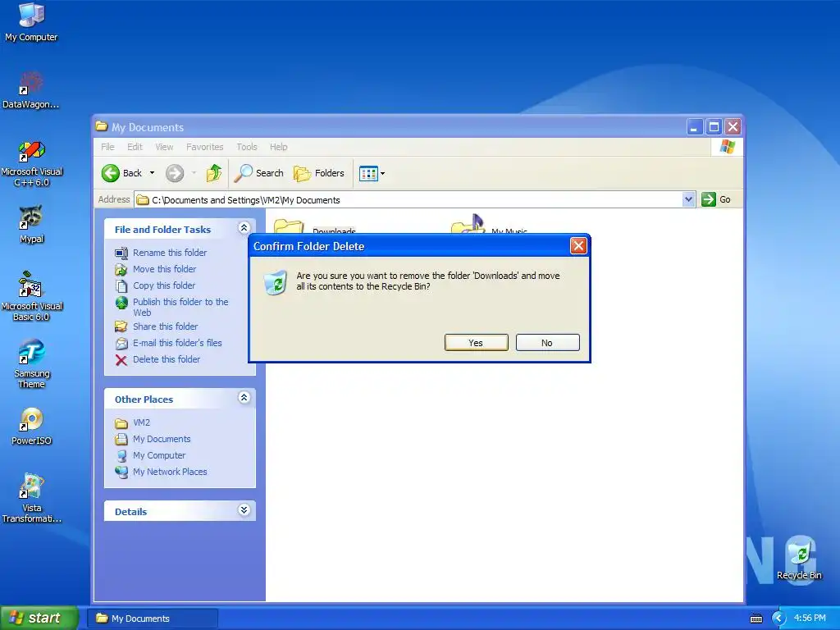The height and width of the screenshot is (630, 840).
Task: Open the Favorites menu
Action: click(204, 147)
